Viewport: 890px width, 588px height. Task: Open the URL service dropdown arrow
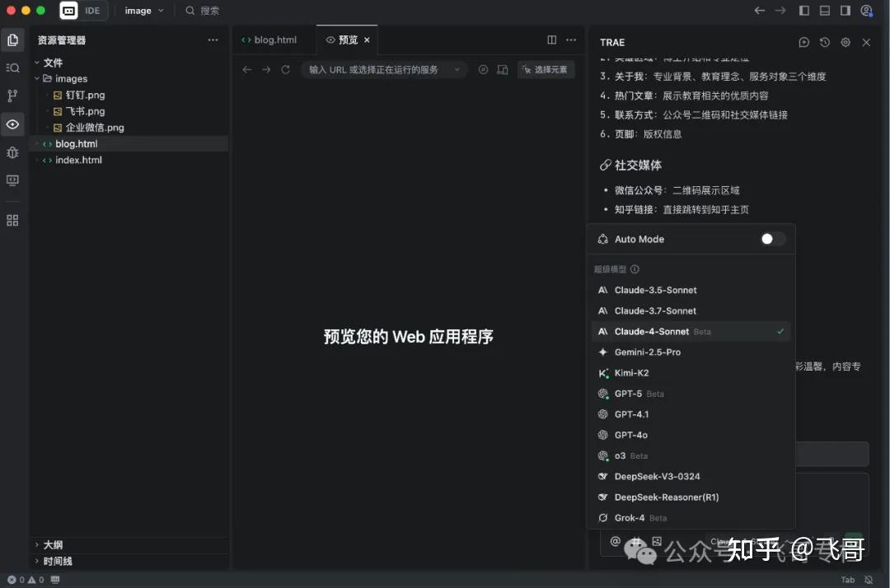pyautogui.click(x=457, y=70)
